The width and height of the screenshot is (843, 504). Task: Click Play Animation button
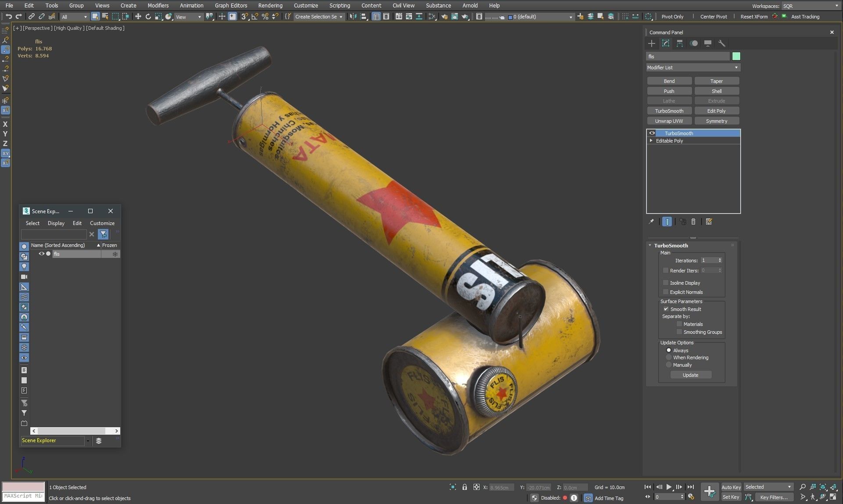pyautogui.click(x=669, y=487)
